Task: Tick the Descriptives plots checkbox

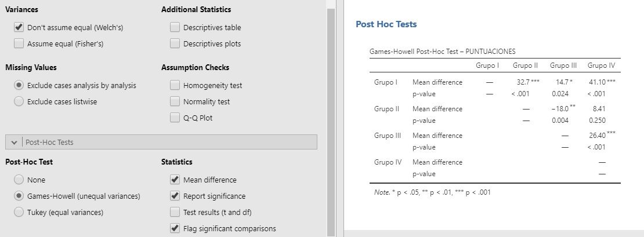Action: click(x=175, y=43)
